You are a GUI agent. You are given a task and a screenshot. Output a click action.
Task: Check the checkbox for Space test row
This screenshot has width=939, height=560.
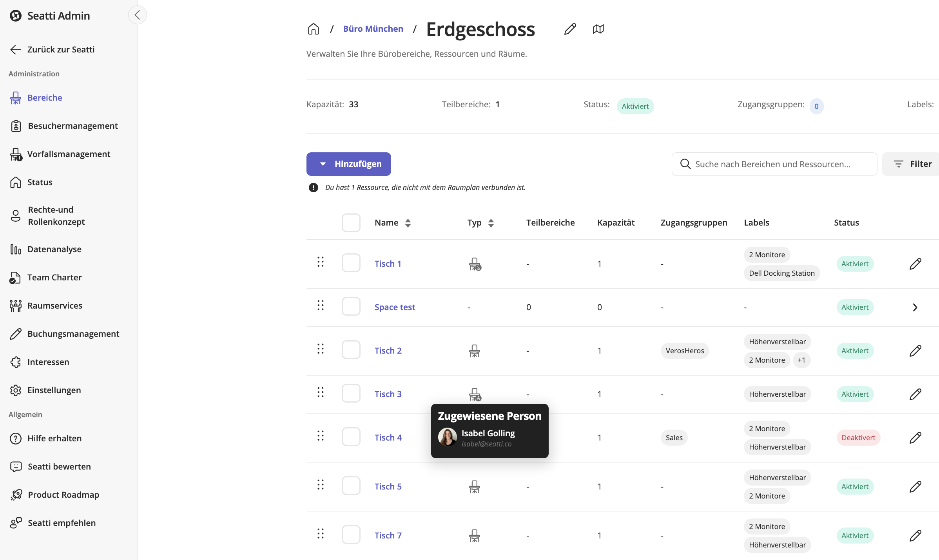tap(351, 306)
